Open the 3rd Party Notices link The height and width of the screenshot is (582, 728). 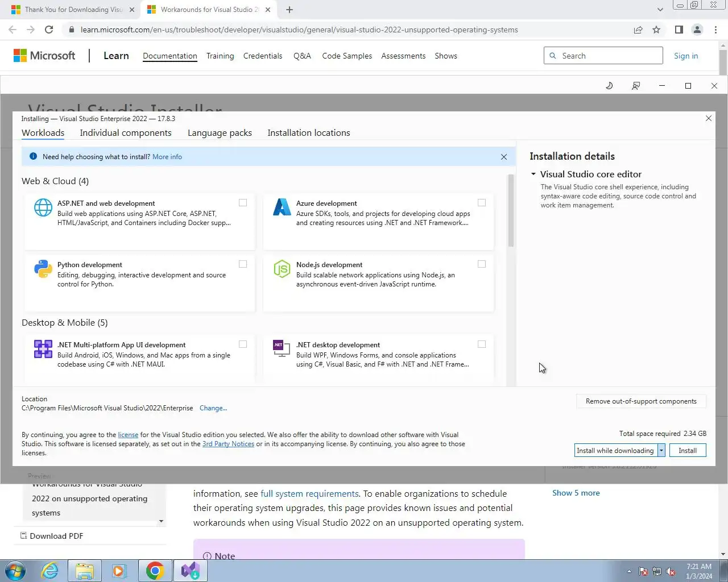pos(228,444)
